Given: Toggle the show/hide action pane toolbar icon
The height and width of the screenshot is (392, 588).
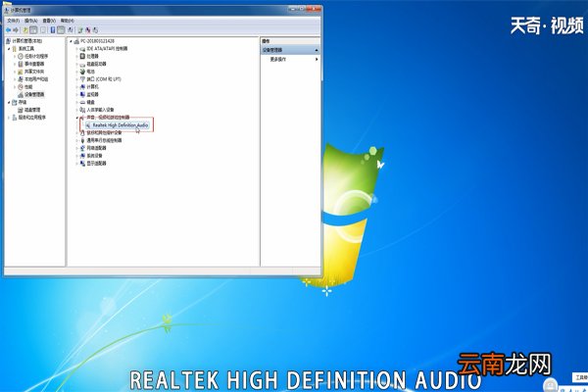Looking at the screenshot, I should pyautogui.click(x=61, y=30).
